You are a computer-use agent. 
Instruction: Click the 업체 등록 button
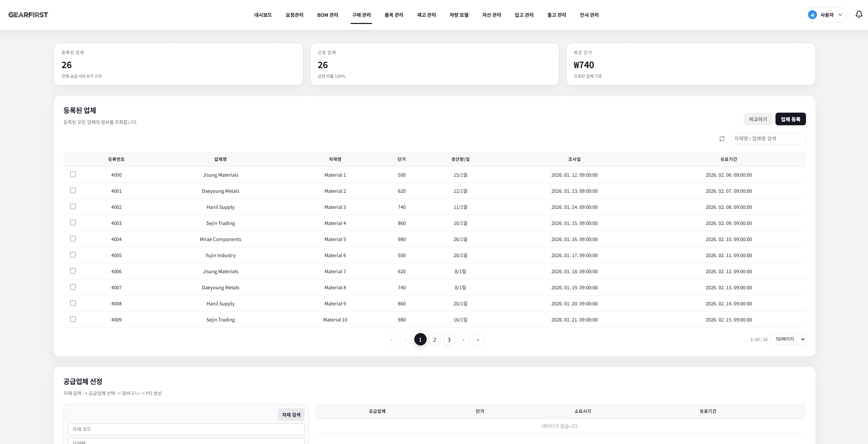point(790,119)
